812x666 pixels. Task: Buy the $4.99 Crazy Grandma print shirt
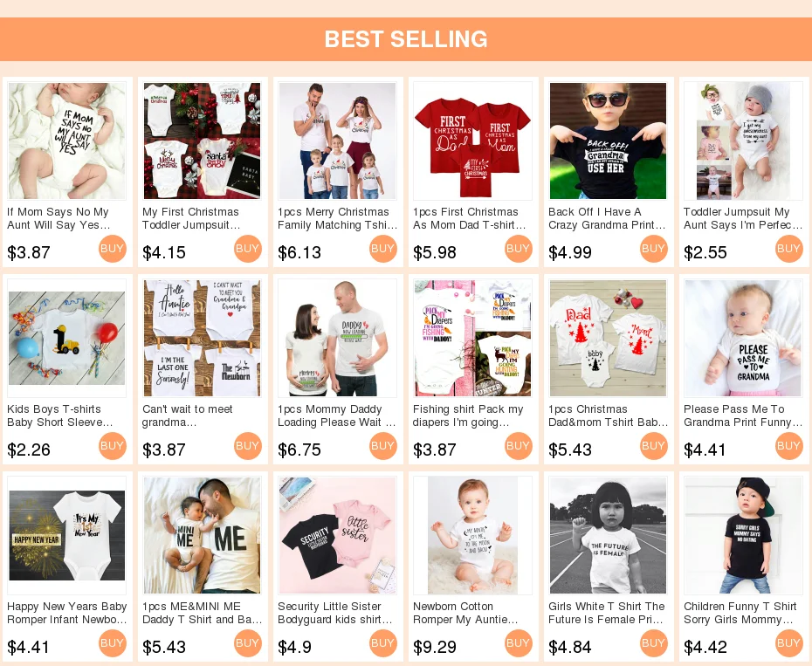654,249
